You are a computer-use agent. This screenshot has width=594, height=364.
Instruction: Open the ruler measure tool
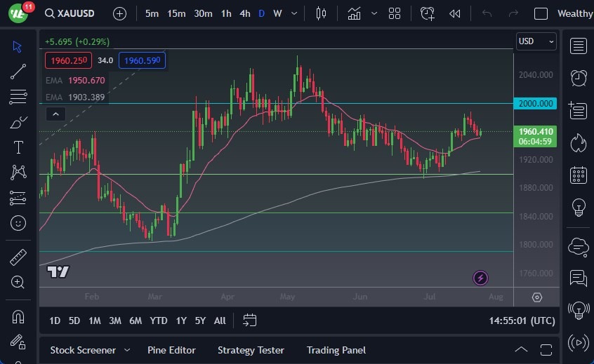click(18, 257)
